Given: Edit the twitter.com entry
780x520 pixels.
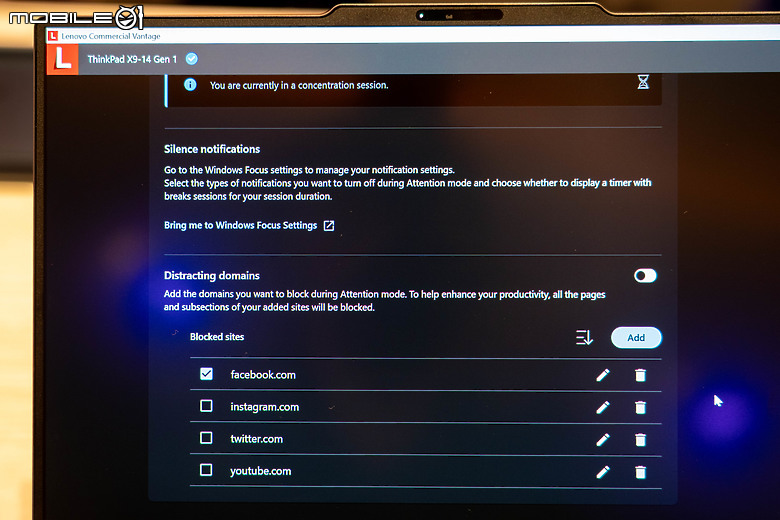Looking at the screenshot, I should [x=603, y=440].
